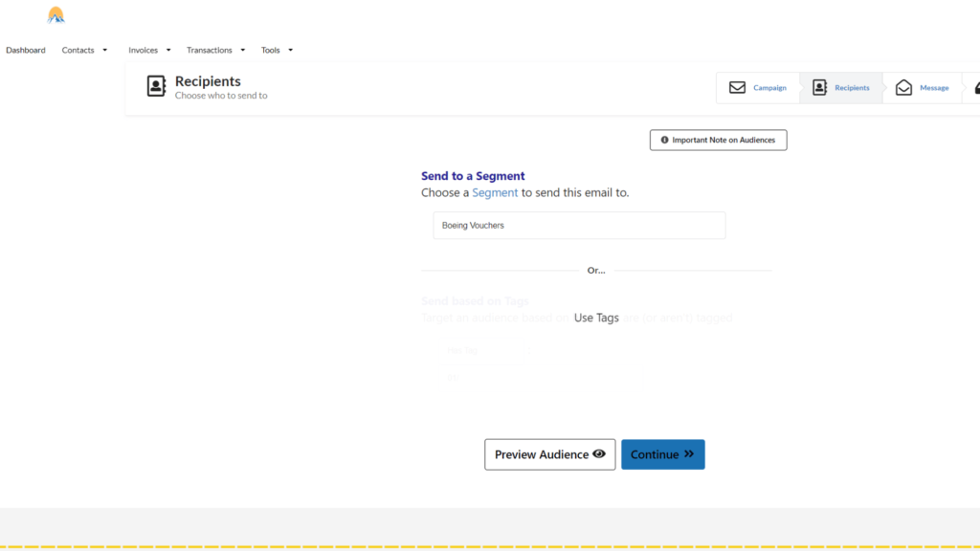The width and height of the screenshot is (980, 551).
Task: Follow the blue Segment link
Action: point(495,192)
